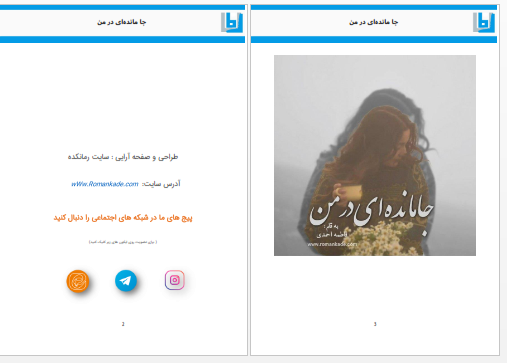Click the 'طراحی و صفحه آرایی' credit line
Viewport: 507px width, 363px height.
coord(123,157)
